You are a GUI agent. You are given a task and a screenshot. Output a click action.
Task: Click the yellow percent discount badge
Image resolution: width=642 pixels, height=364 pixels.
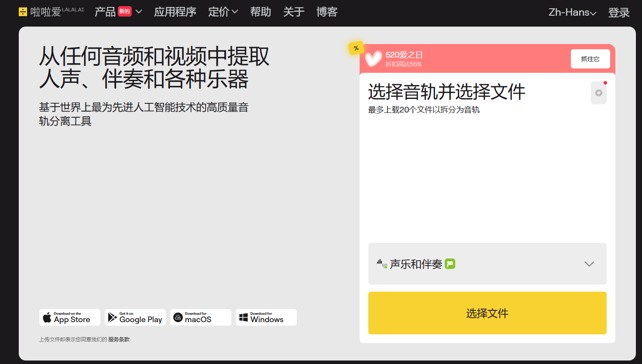tap(356, 48)
